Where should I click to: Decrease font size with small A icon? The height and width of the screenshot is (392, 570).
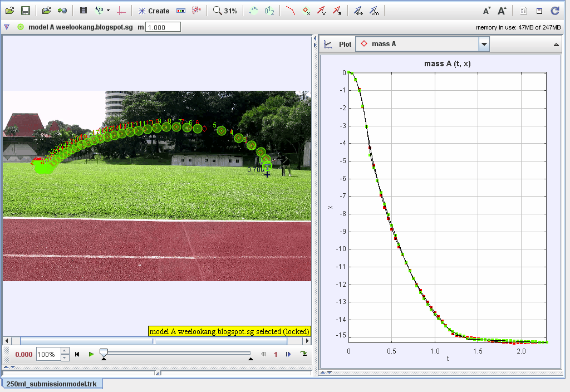point(487,11)
